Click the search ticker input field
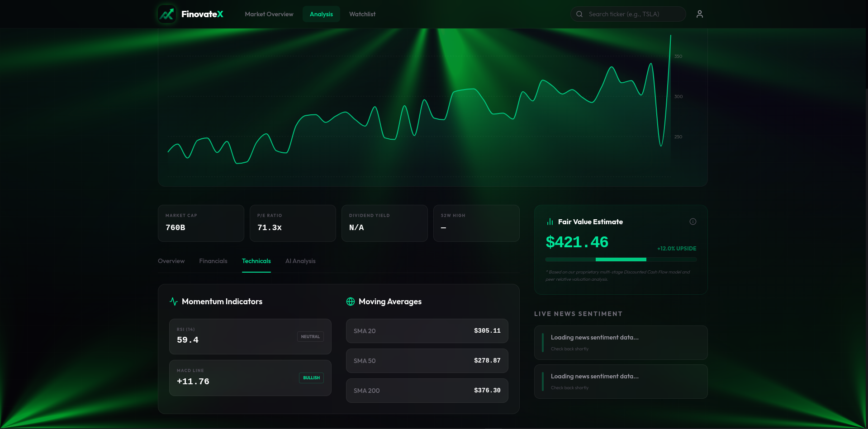 [x=628, y=14]
